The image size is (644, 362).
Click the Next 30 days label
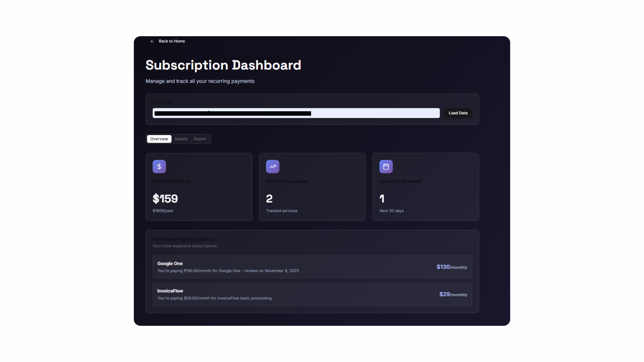[x=391, y=211]
